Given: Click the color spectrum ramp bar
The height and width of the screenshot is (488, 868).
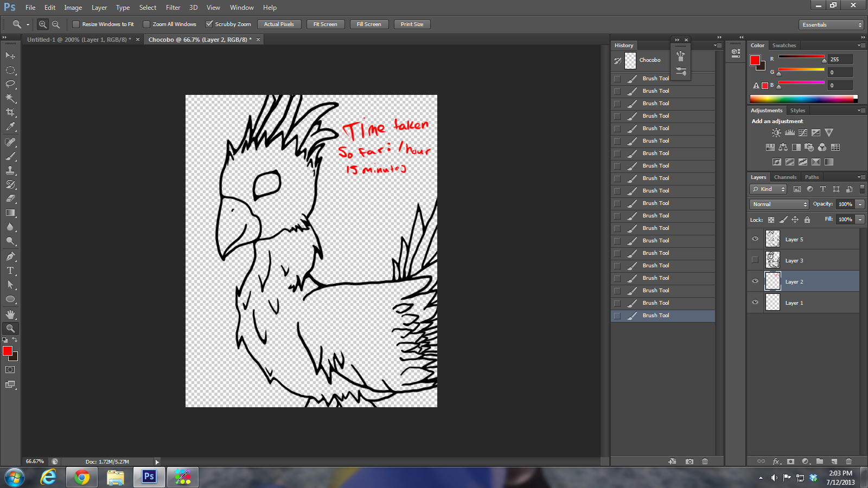Looking at the screenshot, I should 803,99.
